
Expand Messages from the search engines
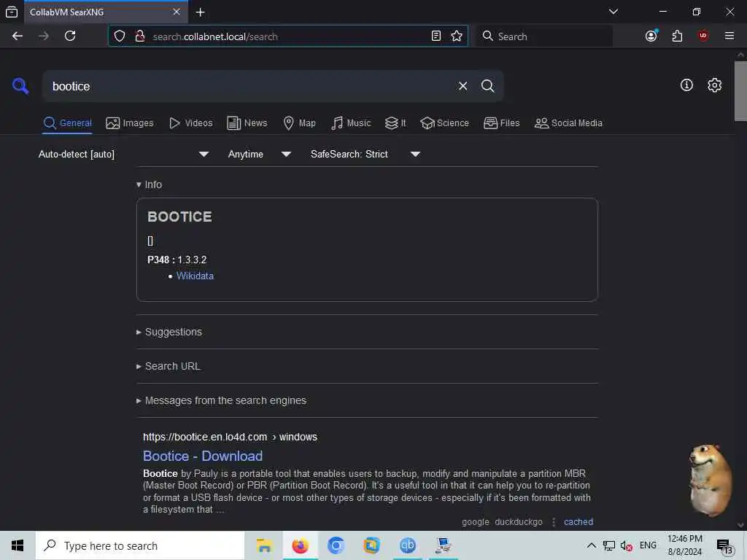click(x=222, y=401)
